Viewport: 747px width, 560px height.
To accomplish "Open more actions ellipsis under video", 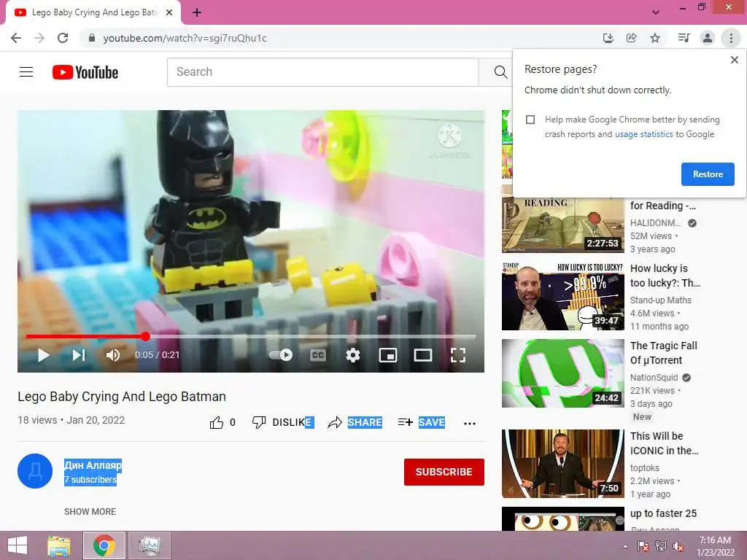I will [x=470, y=424].
